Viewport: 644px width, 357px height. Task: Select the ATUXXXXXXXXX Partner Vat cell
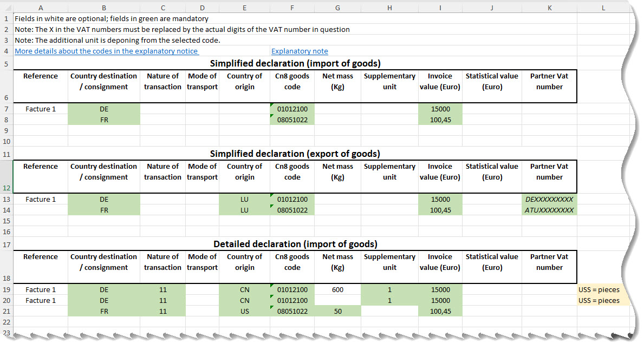click(x=549, y=210)
